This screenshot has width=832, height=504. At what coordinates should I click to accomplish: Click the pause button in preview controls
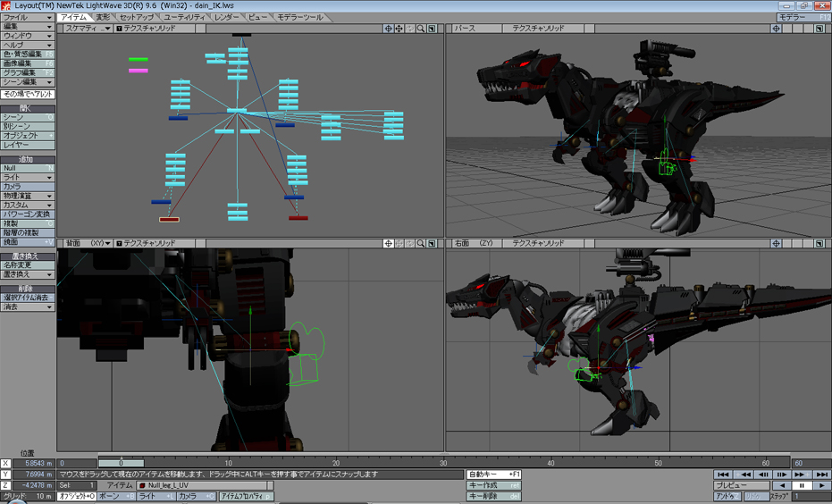click(801, 485)
